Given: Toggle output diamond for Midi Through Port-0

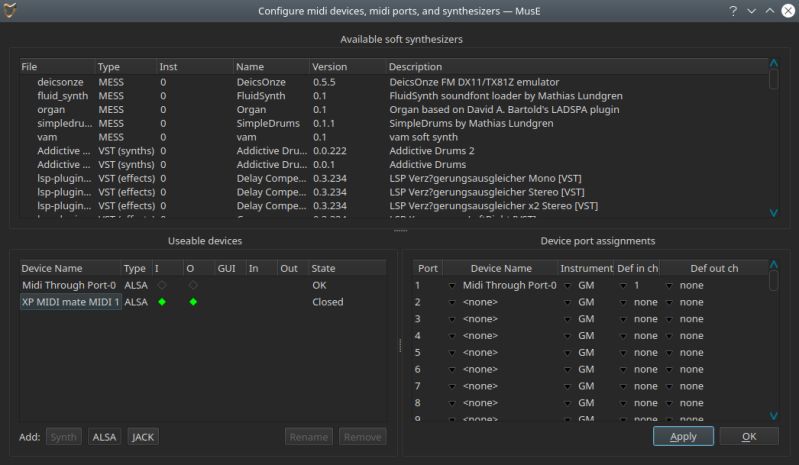Looking at the screenshot, I should click(x=193, y=285).
